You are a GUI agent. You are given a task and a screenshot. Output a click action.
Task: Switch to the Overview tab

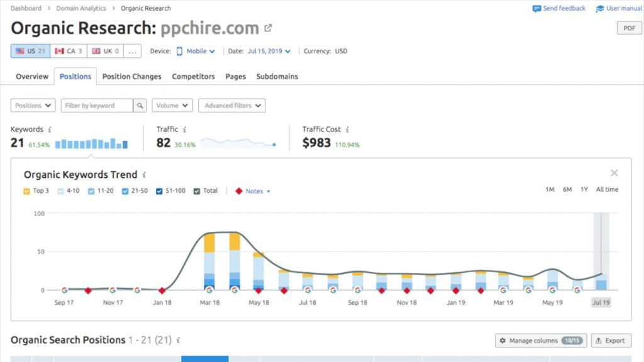click(32, 76)
